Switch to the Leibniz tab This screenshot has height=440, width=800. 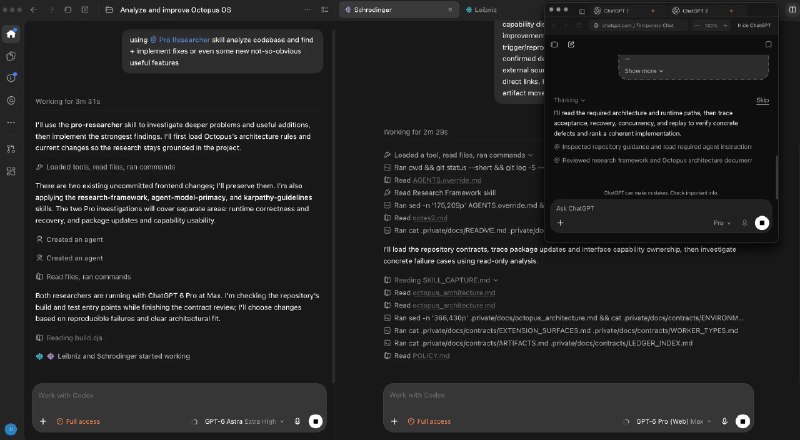pos(482,10)
